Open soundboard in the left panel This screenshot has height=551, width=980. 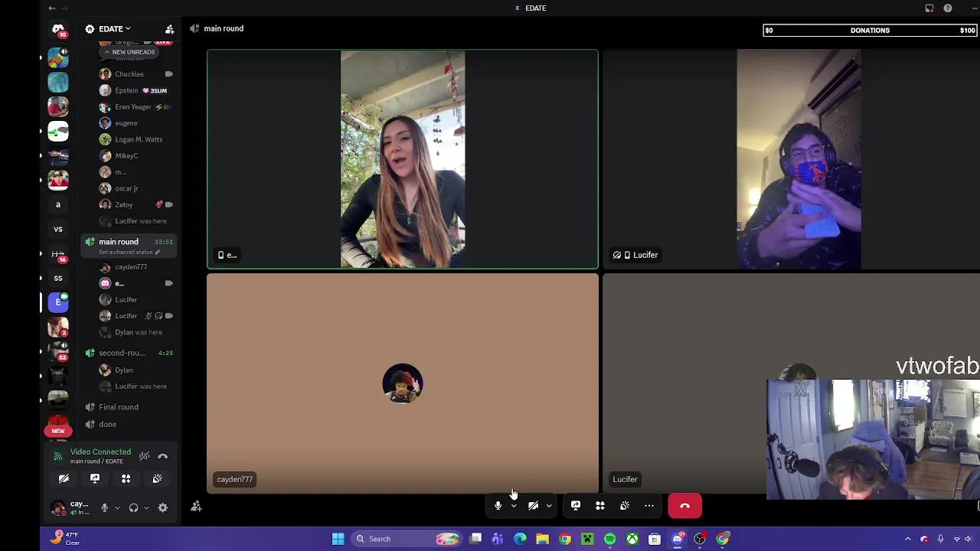click(157, 478)
